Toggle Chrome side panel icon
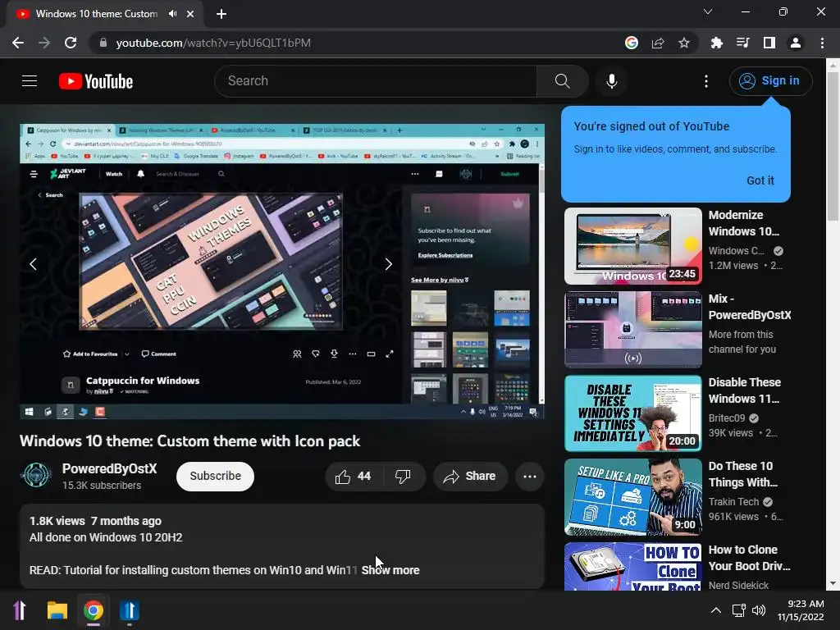The width and height of the screenshot is (840, 630). (769, 43)
